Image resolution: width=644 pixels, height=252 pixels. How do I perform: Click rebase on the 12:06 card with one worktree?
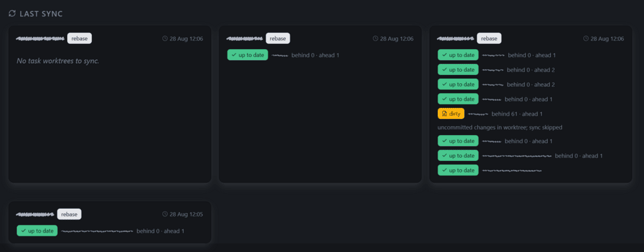coord(278,38)
